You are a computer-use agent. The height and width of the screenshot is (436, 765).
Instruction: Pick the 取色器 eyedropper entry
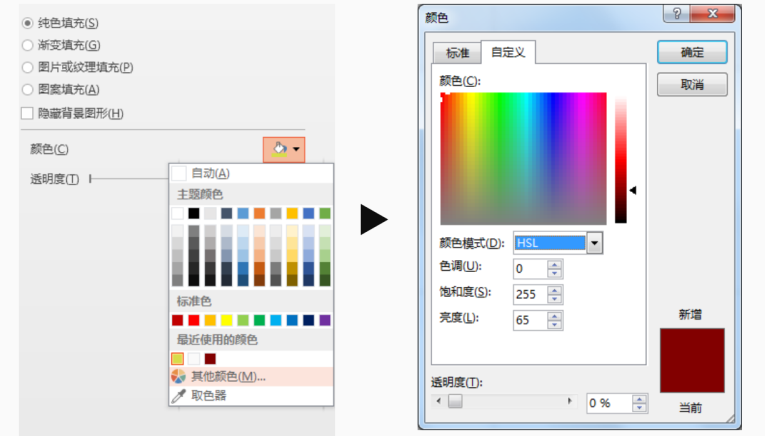(251, 396)
